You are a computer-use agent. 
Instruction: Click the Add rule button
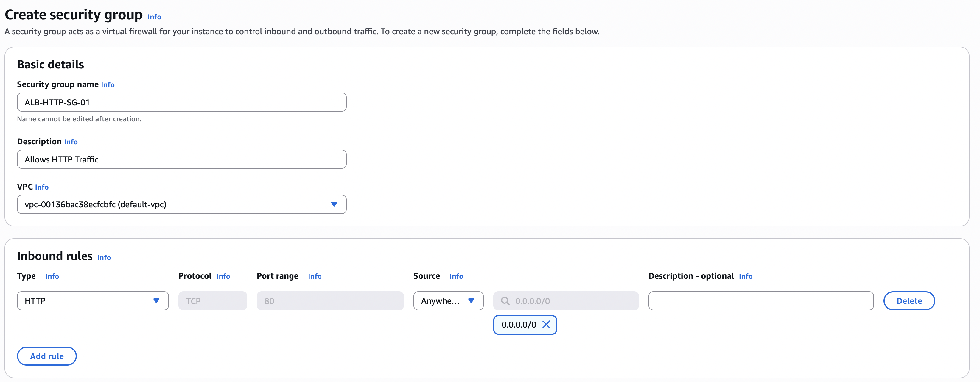(x=47, y=356)
